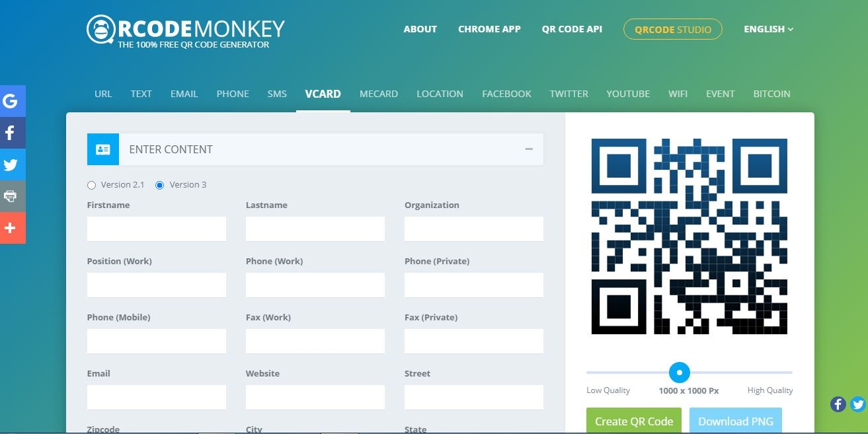Switch to the LOCATION tab

[x=440, y=94]
